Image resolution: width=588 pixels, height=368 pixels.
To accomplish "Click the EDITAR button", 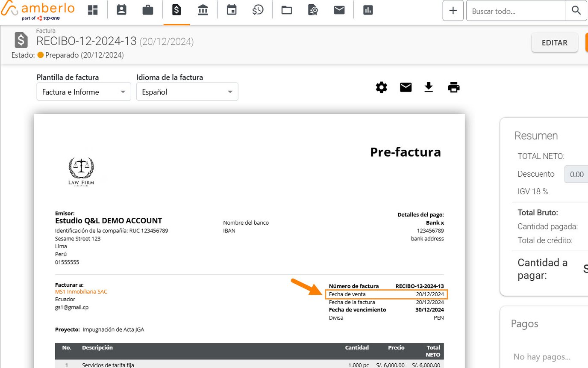I will click(x=554, y=42).
